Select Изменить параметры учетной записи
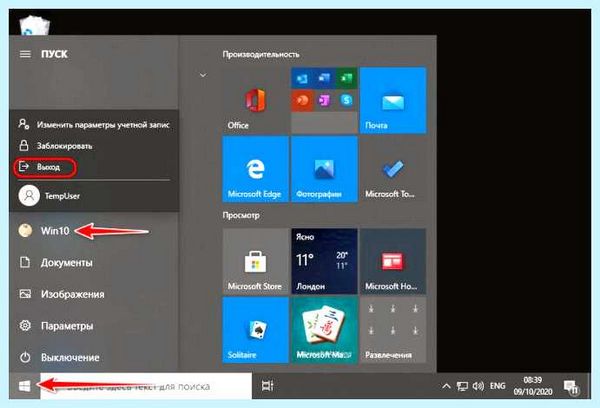Image resolution: width=600 pixels, height=408 pixels. click(x=95, y=124)
